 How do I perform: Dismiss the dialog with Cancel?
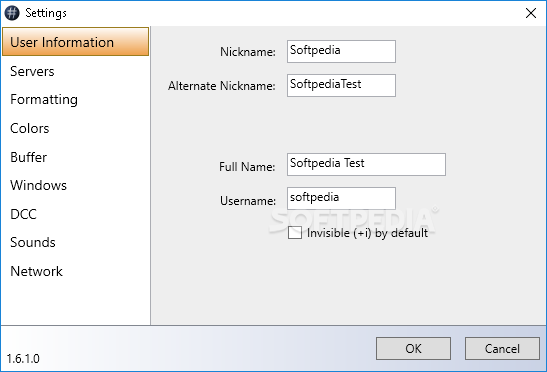click(x=502, y=348)
